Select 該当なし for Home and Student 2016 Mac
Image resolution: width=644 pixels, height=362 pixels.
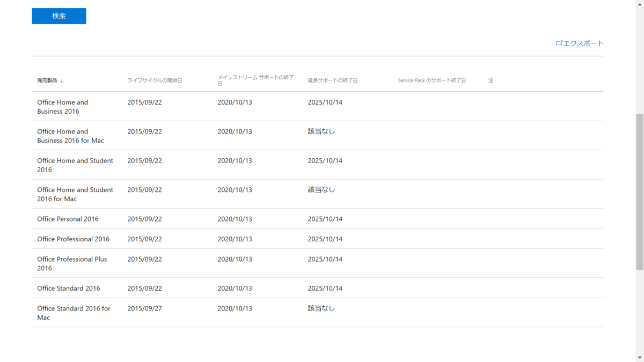pos(321,190)
